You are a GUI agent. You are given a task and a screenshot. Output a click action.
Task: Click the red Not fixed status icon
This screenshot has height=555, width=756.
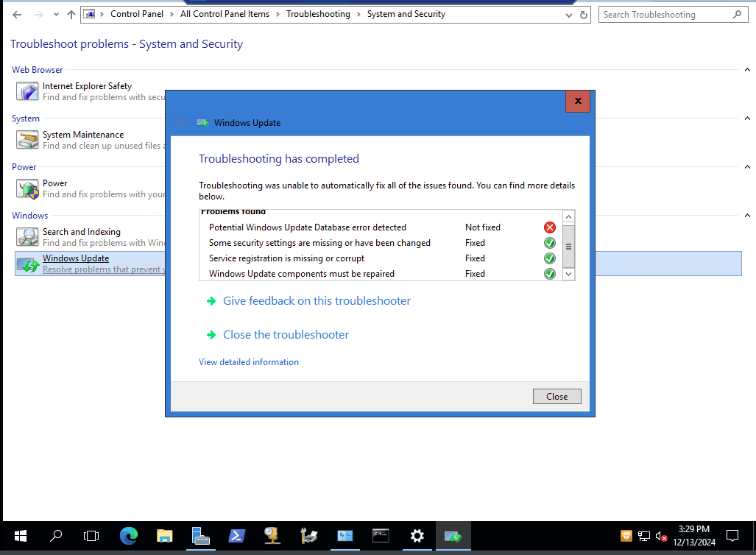pyautogui.click(x=550, y=227)
